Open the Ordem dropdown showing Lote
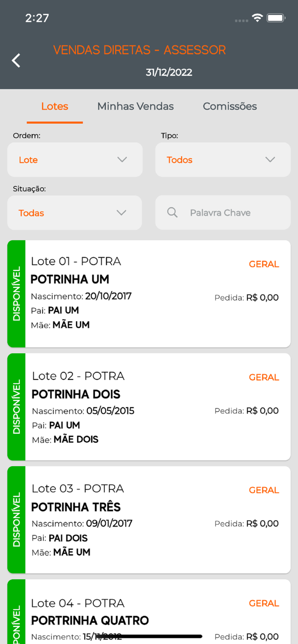Viewport: 298px width, 644px height. click(x=75, y=160)
